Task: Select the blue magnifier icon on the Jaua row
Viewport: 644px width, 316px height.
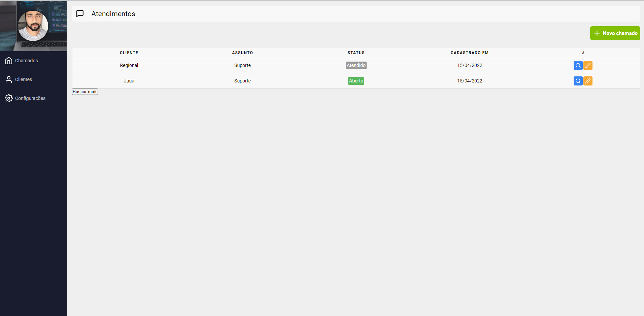Action: [x=578, y=81]
